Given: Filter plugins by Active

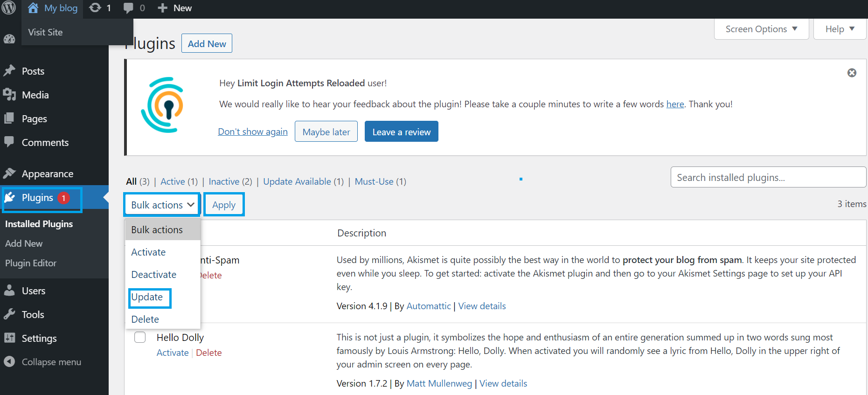Looking at the screenshot, I should (173, 181).
